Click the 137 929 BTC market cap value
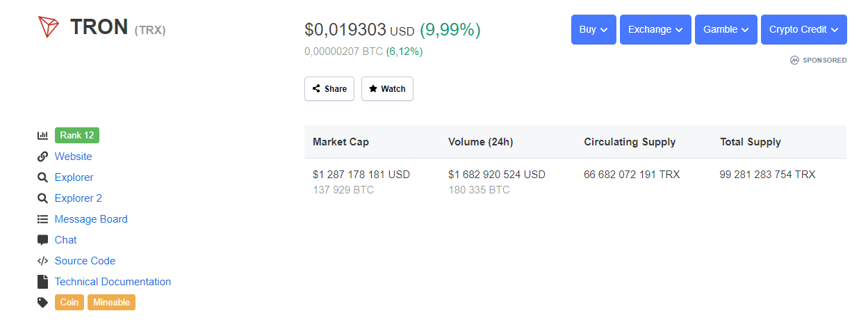868x327 pixels. click(343, 190)
